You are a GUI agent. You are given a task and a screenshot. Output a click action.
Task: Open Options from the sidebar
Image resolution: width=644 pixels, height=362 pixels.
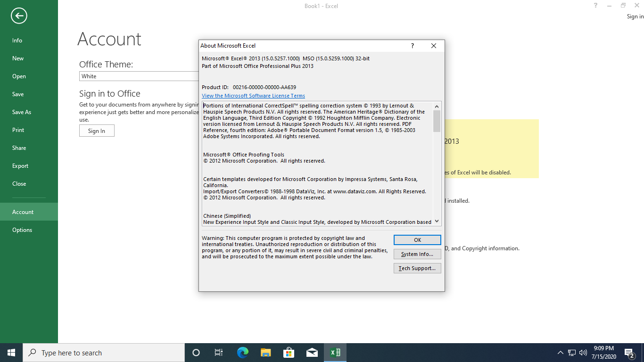coord(29,230)
